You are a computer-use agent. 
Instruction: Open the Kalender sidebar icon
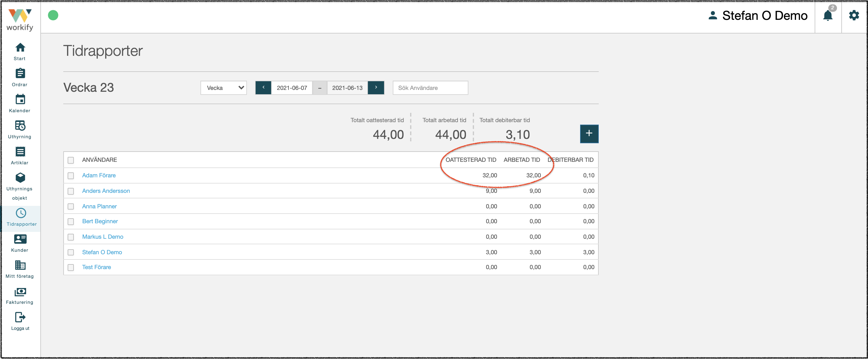20,99
